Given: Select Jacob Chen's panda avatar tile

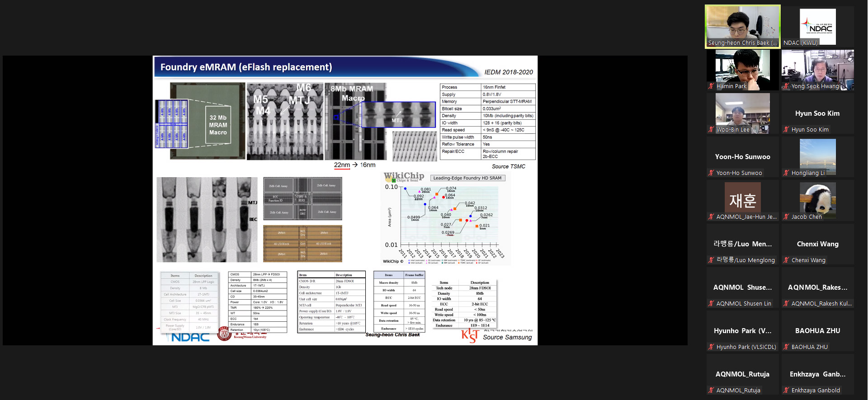Looking at the screenshot, I should click(818, 200).
